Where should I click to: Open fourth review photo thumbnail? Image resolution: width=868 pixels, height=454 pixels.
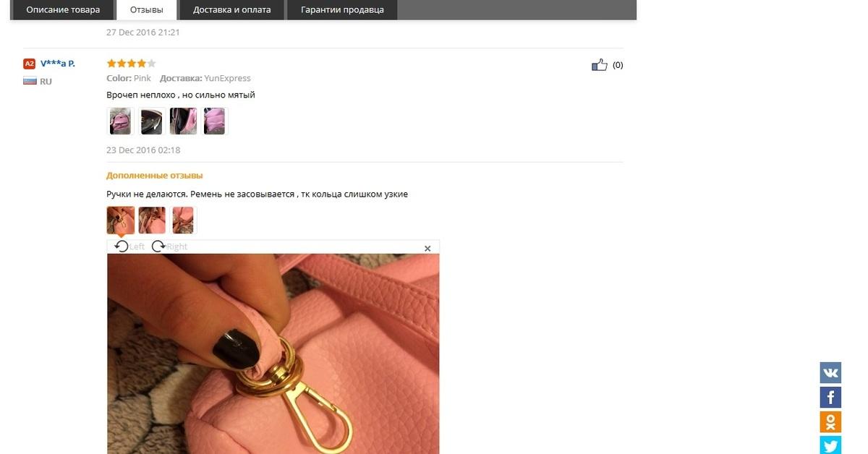pyautogui.click(x=215, y=121)
